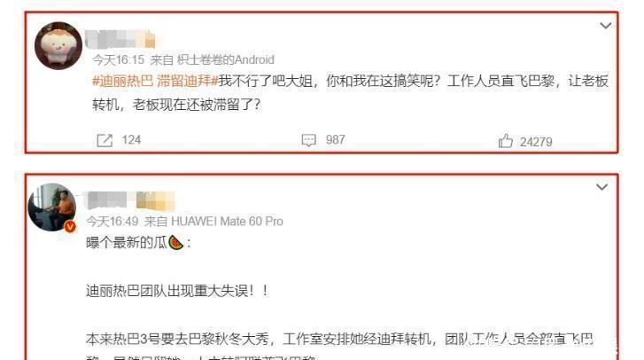Like the first post with the thumbs-up icon

pos(505,141)
